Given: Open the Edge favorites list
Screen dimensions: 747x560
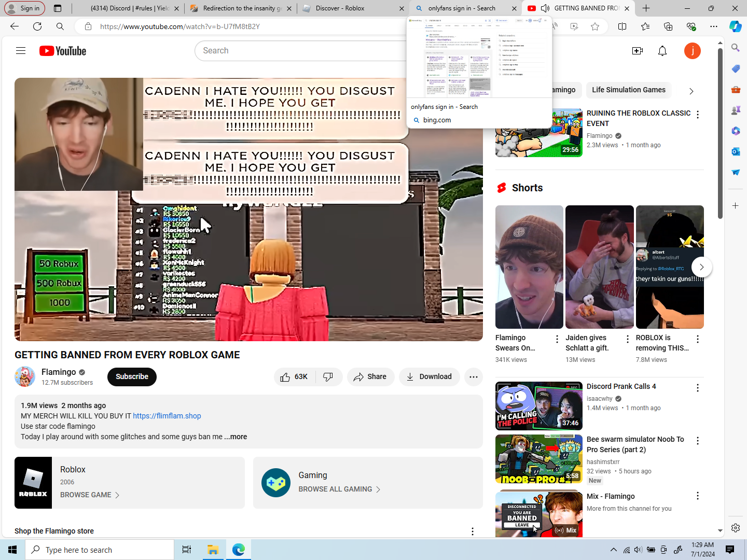Looking at the screenshot, I should tap(645, 26).
